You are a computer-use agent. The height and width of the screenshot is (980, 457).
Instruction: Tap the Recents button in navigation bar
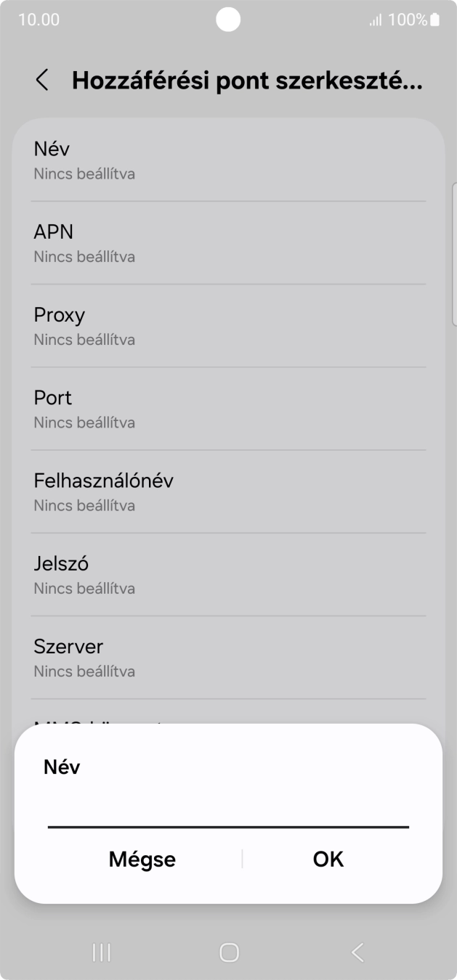point(102,952)
